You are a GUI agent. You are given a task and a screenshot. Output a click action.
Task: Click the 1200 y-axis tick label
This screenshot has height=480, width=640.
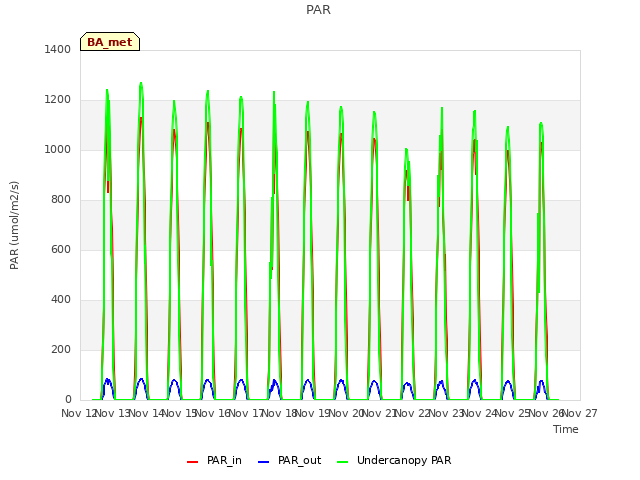tap(58, 100)
